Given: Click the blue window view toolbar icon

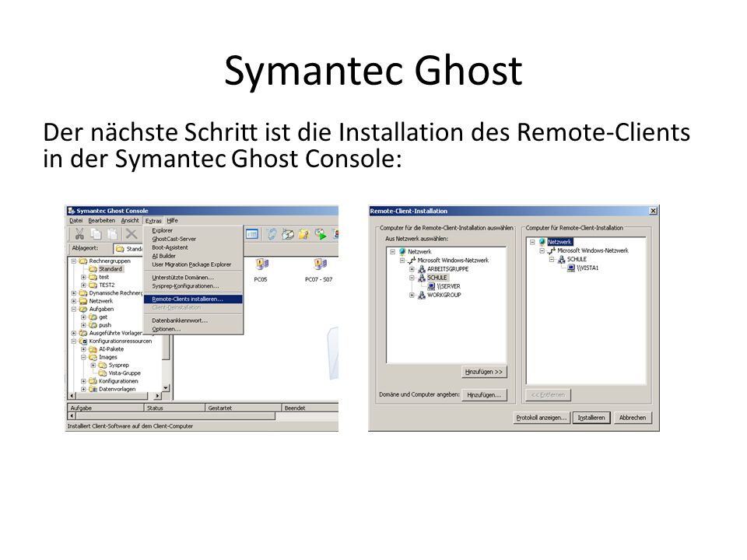Looking at the screenshot, I should [x=252, y=234].
